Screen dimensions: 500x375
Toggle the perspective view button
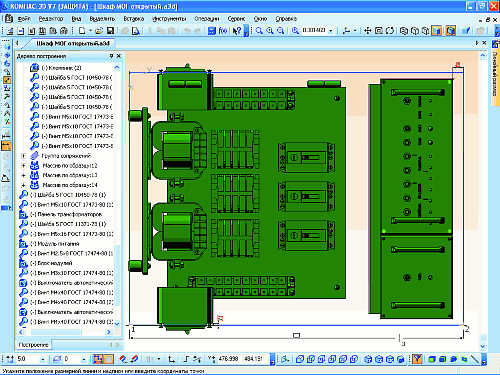click(x=451, y=31)
